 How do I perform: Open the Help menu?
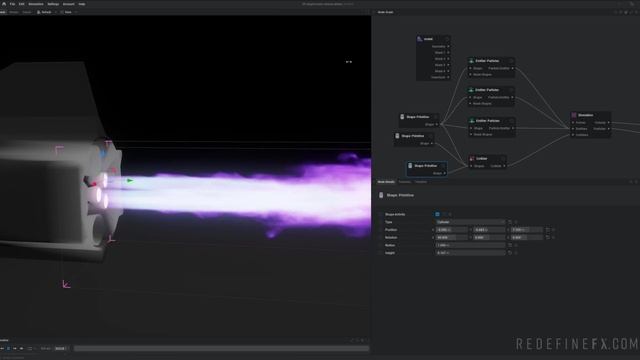point(82,4)
